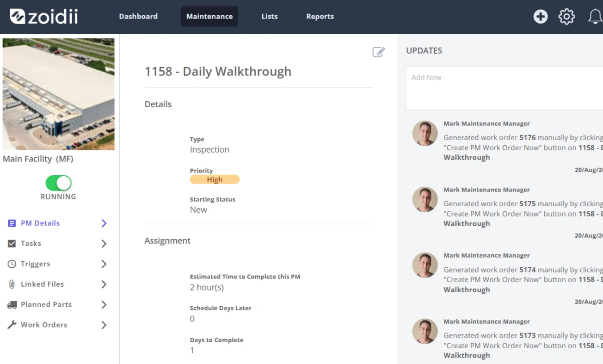The height and width of the screenshot is (364, 603).
Task: Click work order number 5175
Action: (527, 204)
